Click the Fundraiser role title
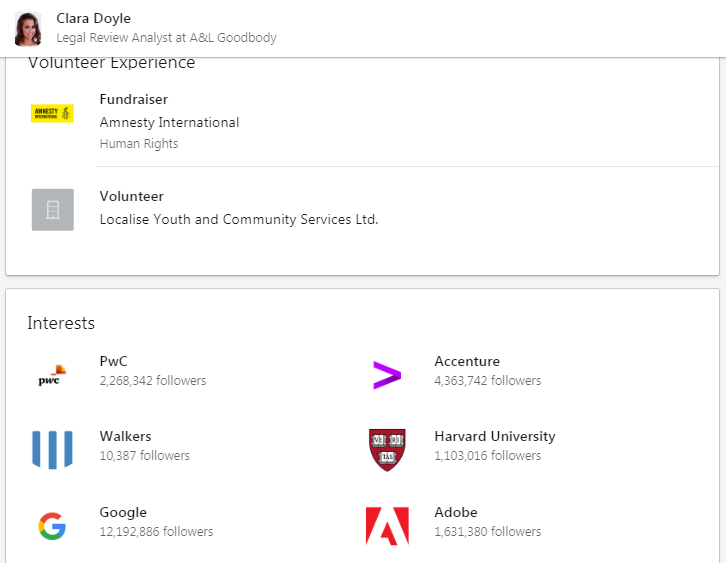Screen dimensions: 726x563 click(134, 99)
